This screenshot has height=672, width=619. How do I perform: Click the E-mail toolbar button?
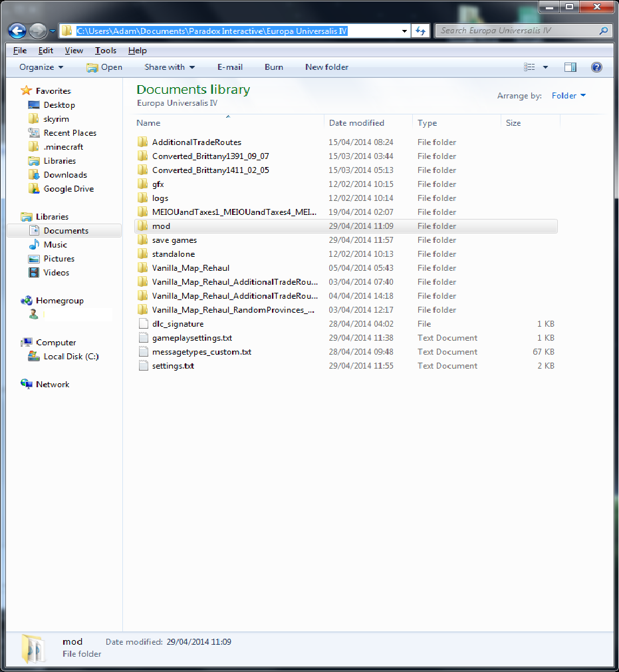[x=229, y=67]
